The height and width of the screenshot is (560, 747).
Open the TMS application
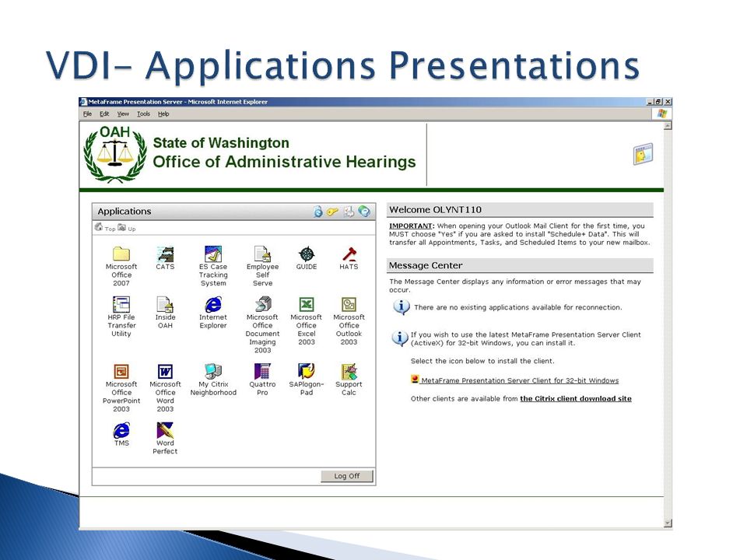(121, 430)
